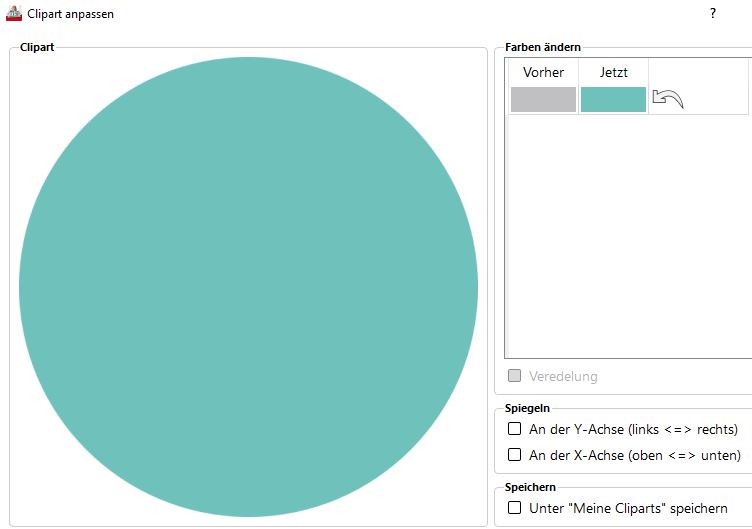Image resolution: width=752 pixels, height=529 pixels.
Task: Toggle the Veredelung checkbox
Action: pyautogui.click(x=515, y=376)
